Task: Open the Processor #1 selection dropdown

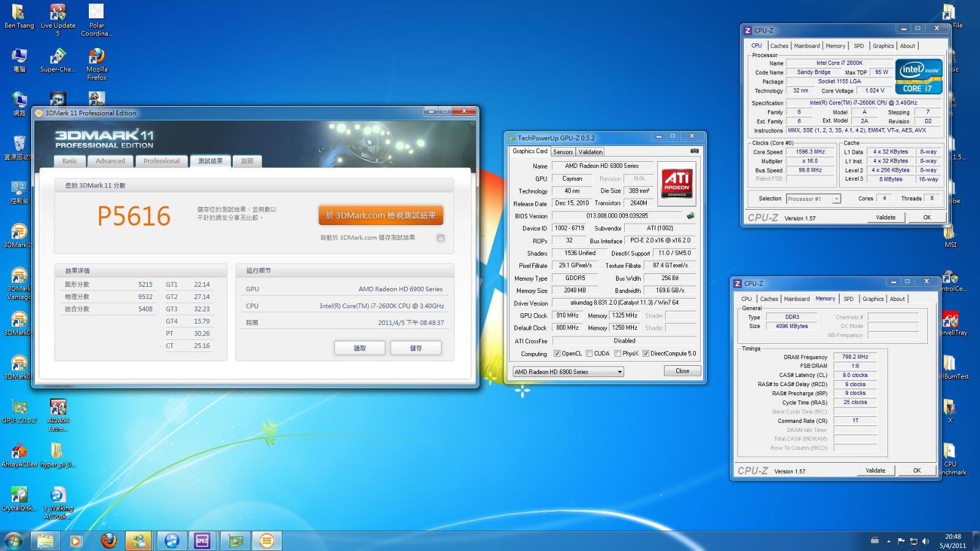Action: [x=813, y=199]
